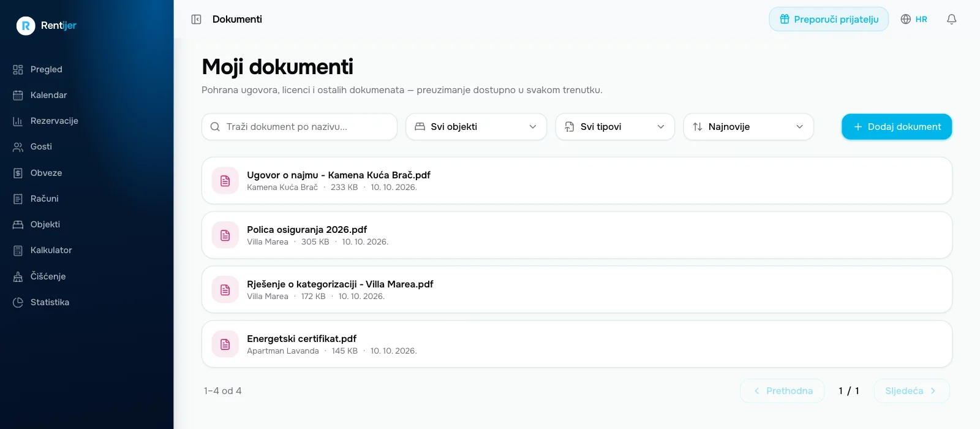Click the Rezervacije chart icon
This screenshot has width=980, height=429.
click(x=18, y=121)
